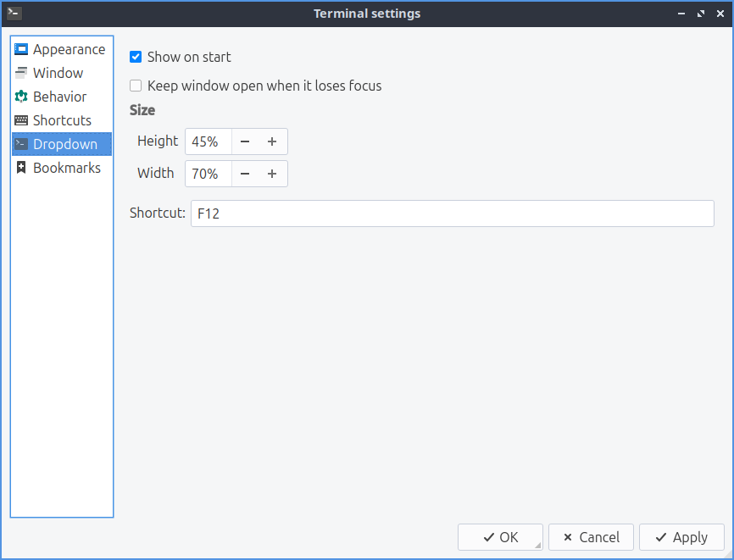Decrease Width using the minus button
Screen dimensions: 734x560
coord(245,174)
